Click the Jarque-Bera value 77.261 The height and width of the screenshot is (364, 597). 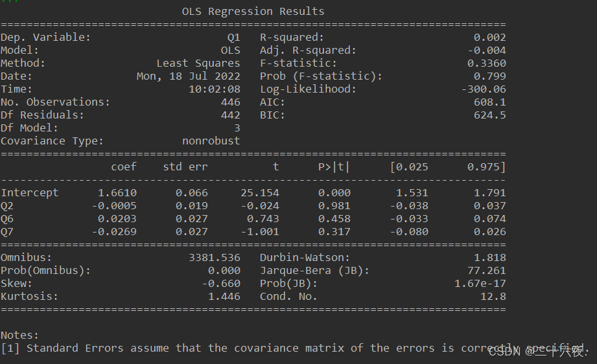(487, 271)
